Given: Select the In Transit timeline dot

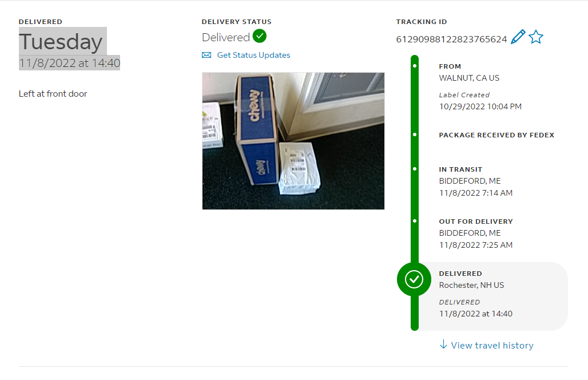Looking at the screenshot, I should coord(414,169).
